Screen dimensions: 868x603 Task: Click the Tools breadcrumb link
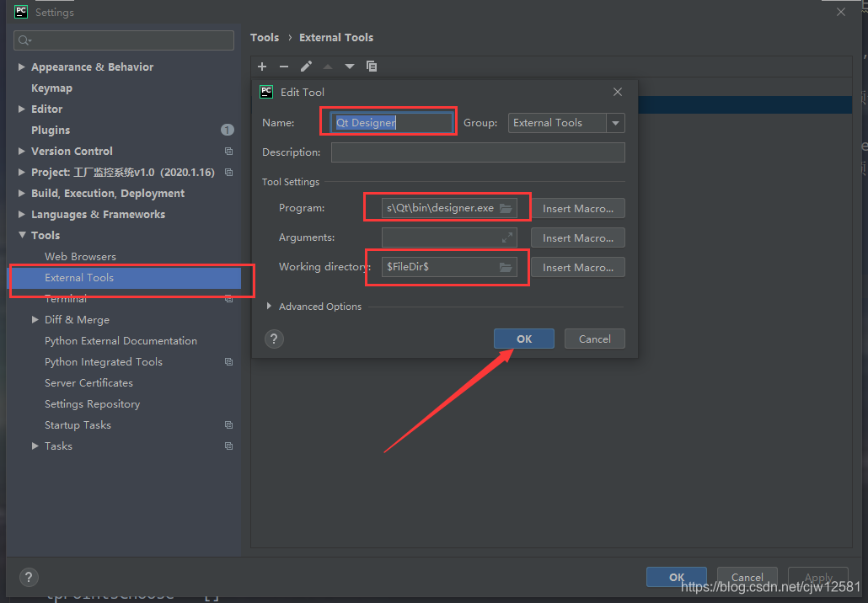click(x=265, y=37)
